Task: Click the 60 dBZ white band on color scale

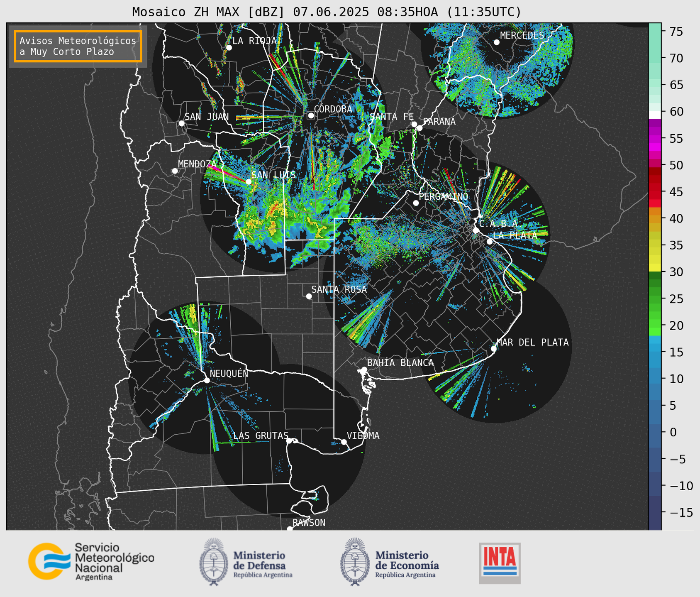Action: [655, 115]
